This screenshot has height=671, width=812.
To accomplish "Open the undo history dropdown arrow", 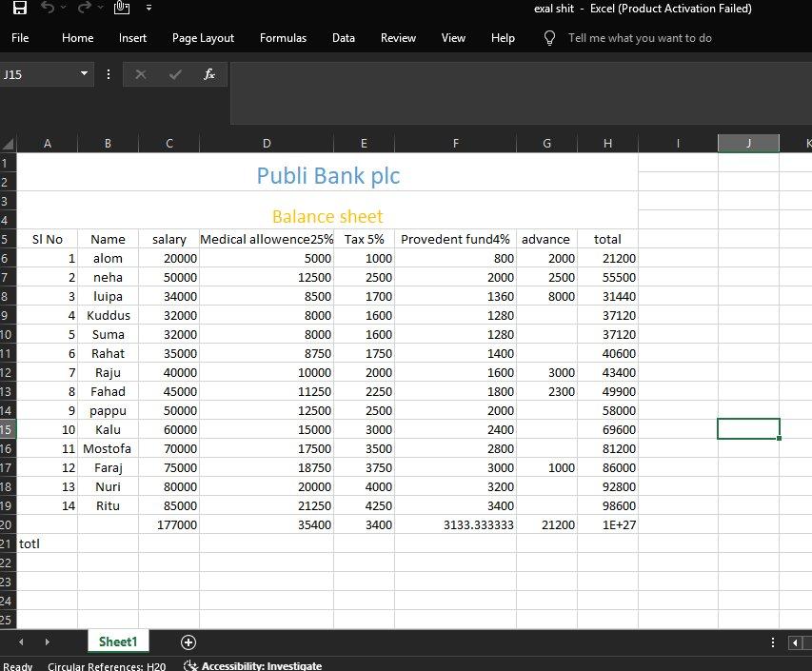I will pos(63,8).
